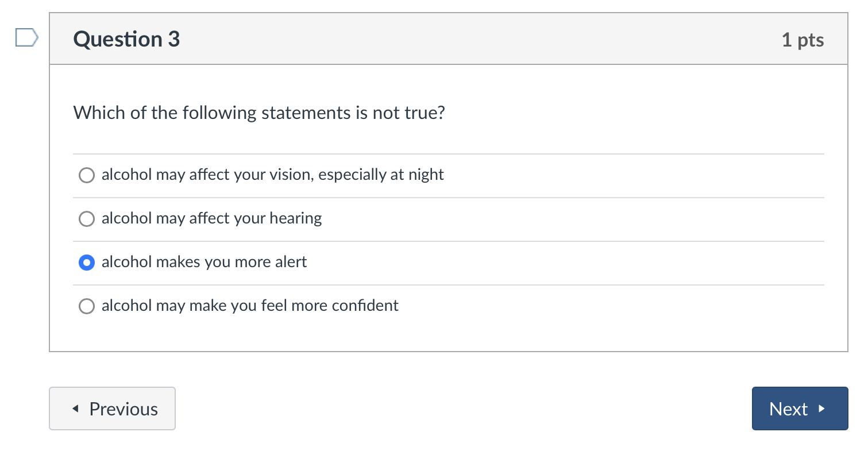This screenshot has width=868, height=451.
Task: Advance with the Next button
Action: [x=800, y=408]
